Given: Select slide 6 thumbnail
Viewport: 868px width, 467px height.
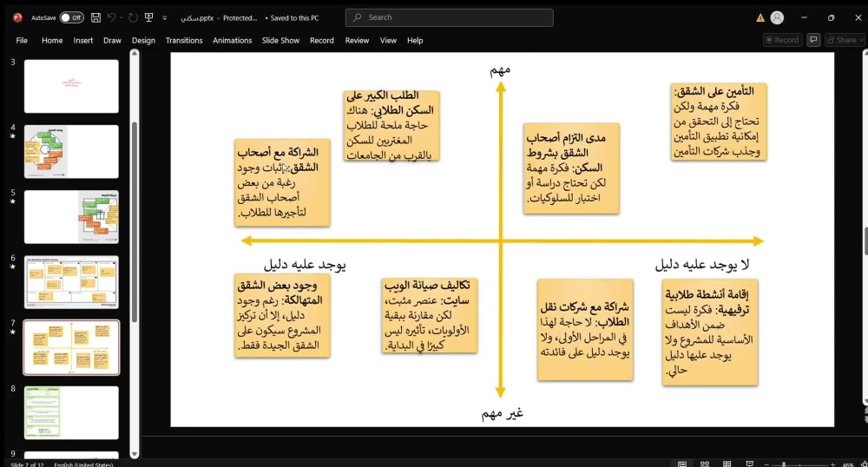Looking at the screenshot, I should pyautogui.click(x=71, y=282).
